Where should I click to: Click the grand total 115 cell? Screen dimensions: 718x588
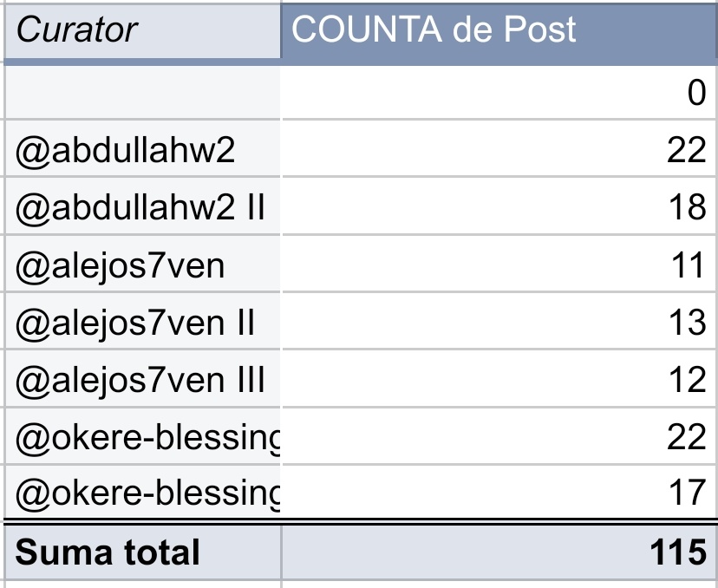click(x=499, y=552)
